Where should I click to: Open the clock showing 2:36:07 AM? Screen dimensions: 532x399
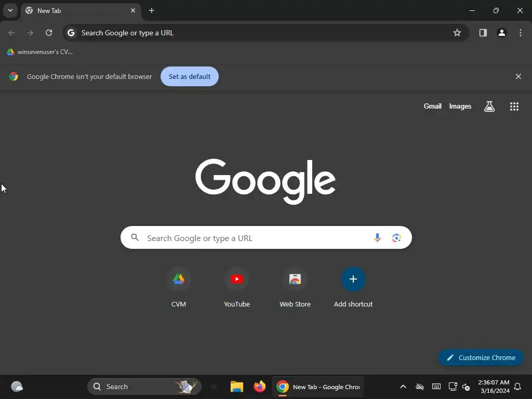tap(494, 387)
